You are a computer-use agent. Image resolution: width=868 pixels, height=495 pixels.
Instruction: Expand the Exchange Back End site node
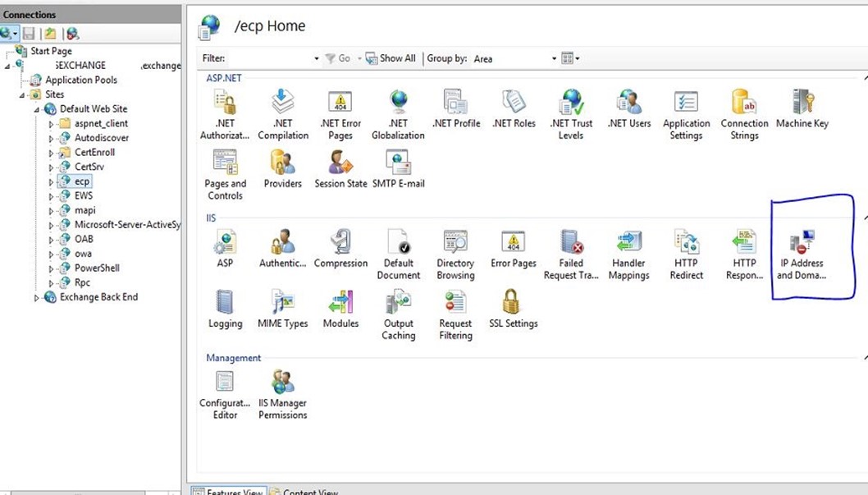[36, 297]
